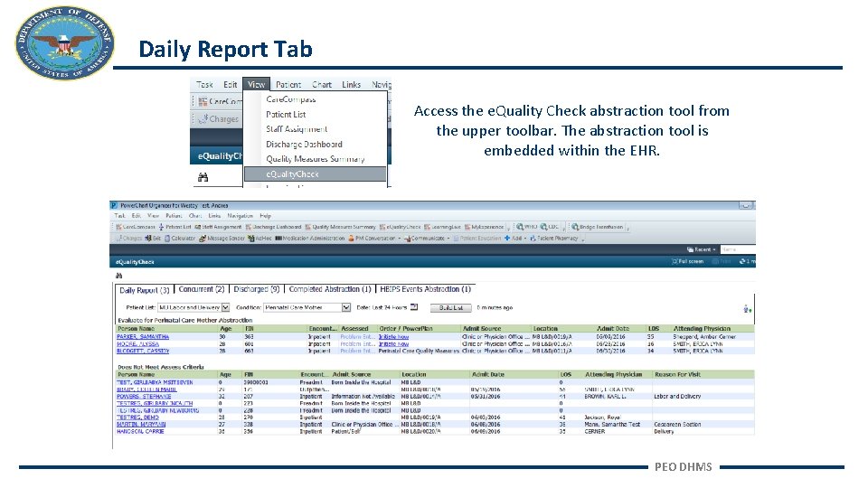The height and width of the screenshot is (488, 868).
Task: Select Discharged (9) tab
Action: [x=256, y=289]
